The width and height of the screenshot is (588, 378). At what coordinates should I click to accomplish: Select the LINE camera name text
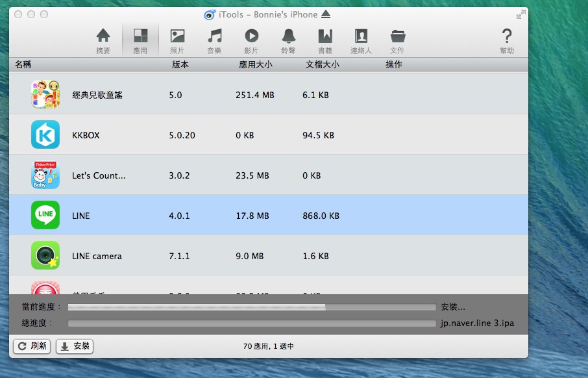(97, 256)
